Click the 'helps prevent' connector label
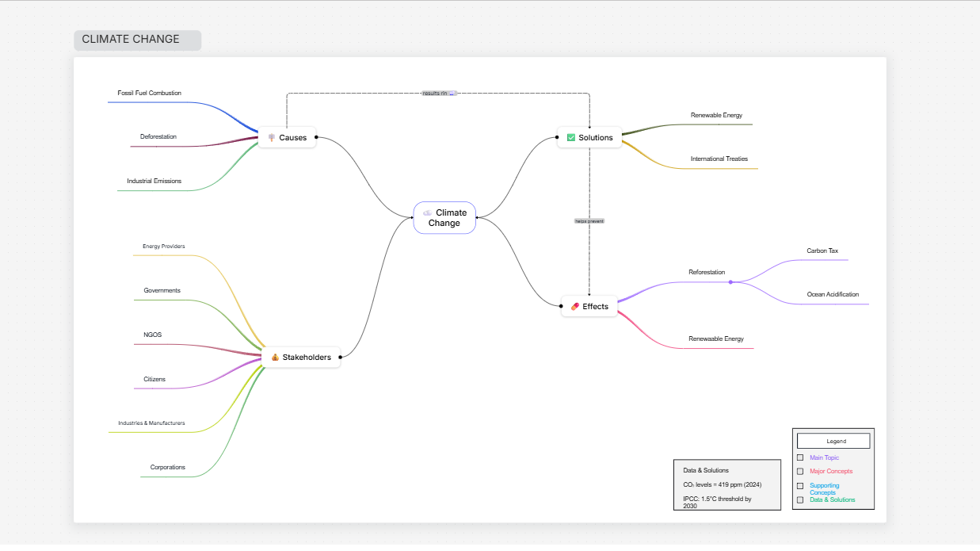The height and width of the screenshot is (551, 980). (x=589, y=221)
